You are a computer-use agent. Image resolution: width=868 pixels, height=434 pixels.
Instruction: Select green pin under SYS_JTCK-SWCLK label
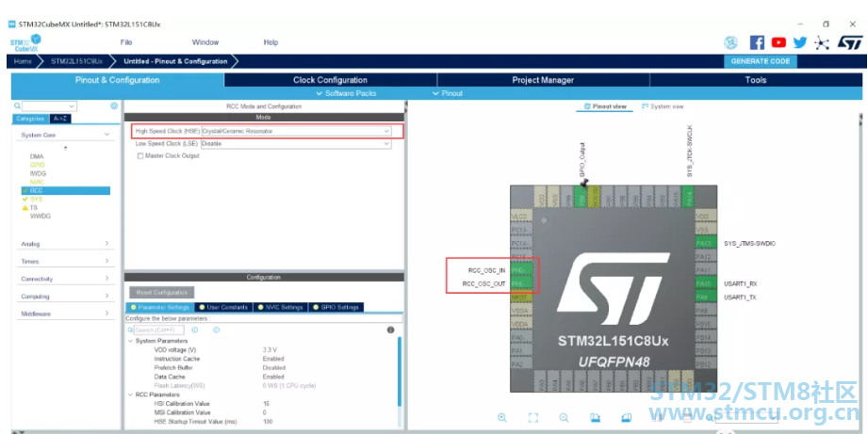688,196
